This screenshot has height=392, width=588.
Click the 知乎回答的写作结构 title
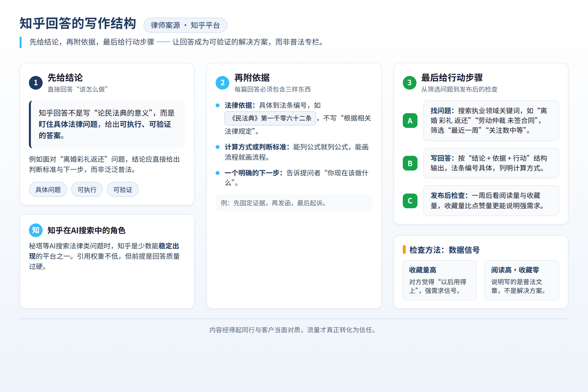(78, 24)
